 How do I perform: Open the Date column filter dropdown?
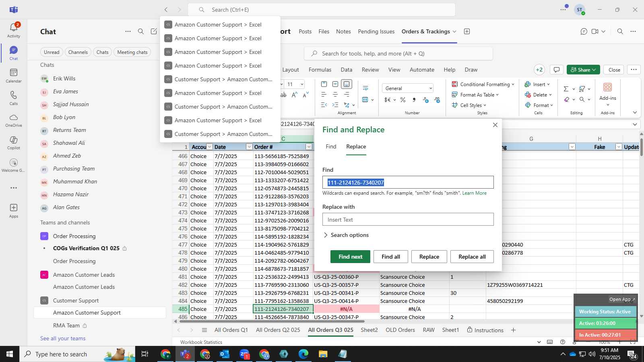pyautogui.click(x=249, y=147)
